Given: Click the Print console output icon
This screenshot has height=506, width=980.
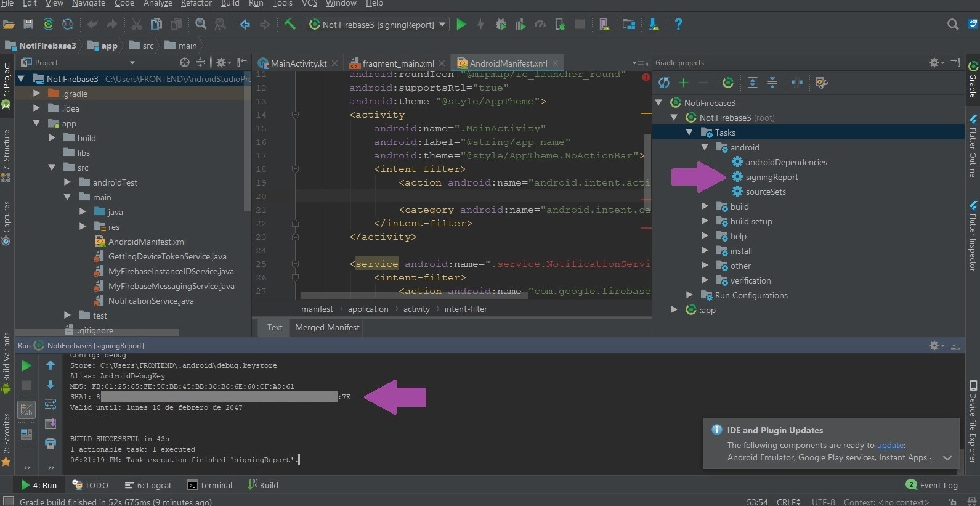Looking at the screenshot, I should tap(51, 444).
